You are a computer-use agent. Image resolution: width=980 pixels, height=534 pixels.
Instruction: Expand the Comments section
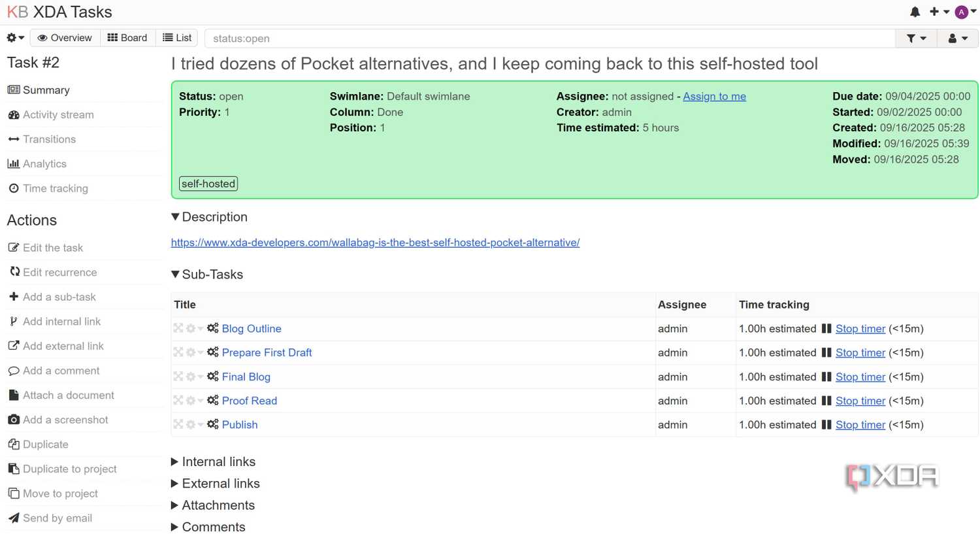[208, 527]
